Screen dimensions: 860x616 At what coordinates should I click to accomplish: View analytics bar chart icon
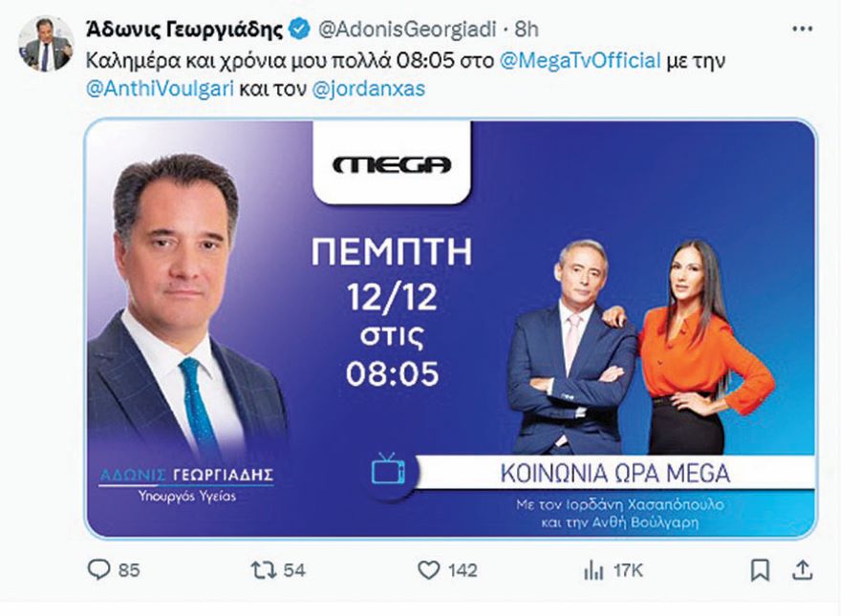point(594,570)
